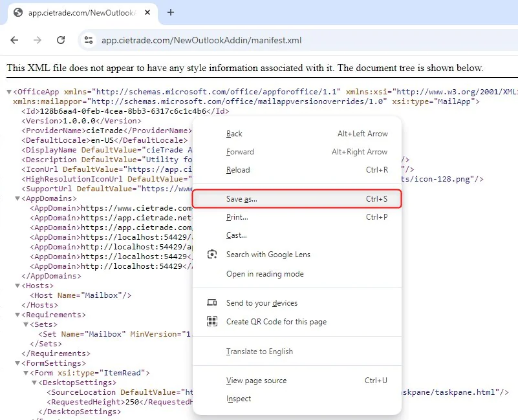Collapse the FormSettings XML node

tap(17, 364)
